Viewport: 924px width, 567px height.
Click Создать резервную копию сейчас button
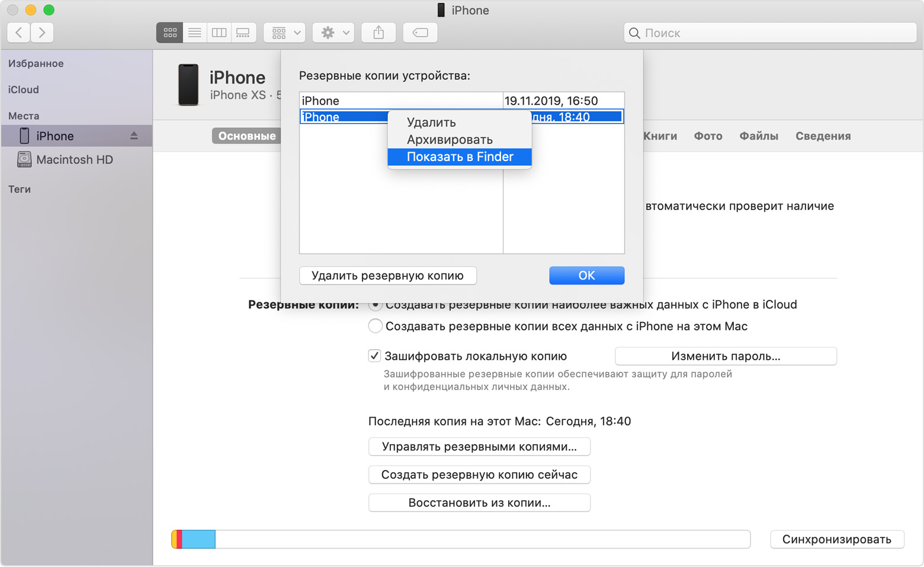tap(479, 475)
